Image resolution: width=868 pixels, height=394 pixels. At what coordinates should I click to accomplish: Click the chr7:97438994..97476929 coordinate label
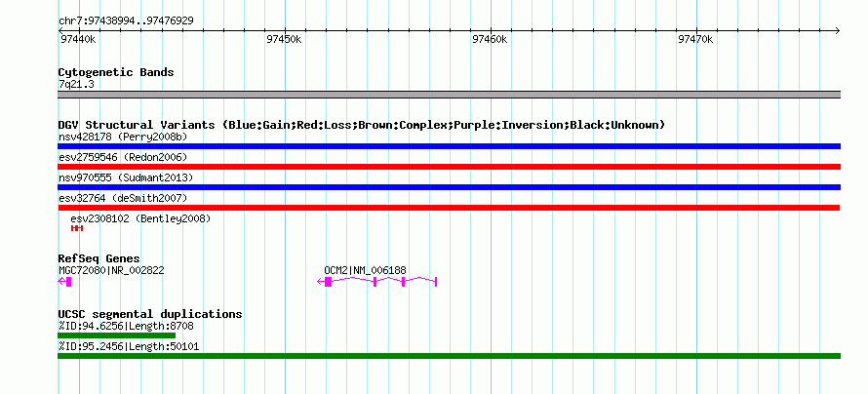(x=126, y=21)
